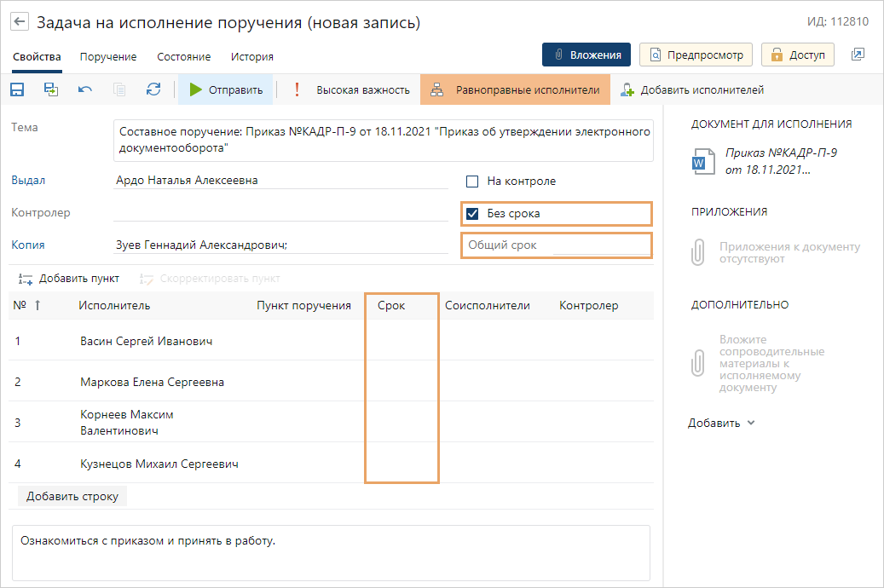Viewport: 884px width, 588px height.
Task: Uncheck the Без срока checkbox
Action: pyautogui.click(x=472, y=214)
